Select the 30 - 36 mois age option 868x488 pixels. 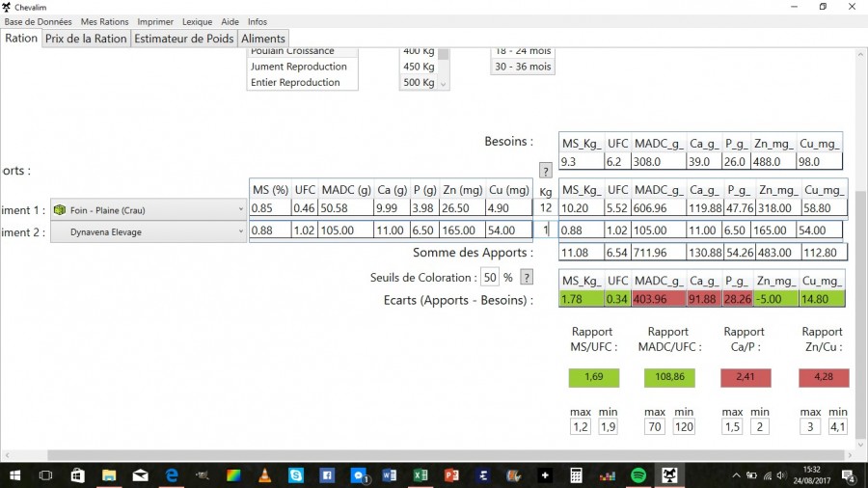point(523,67)
